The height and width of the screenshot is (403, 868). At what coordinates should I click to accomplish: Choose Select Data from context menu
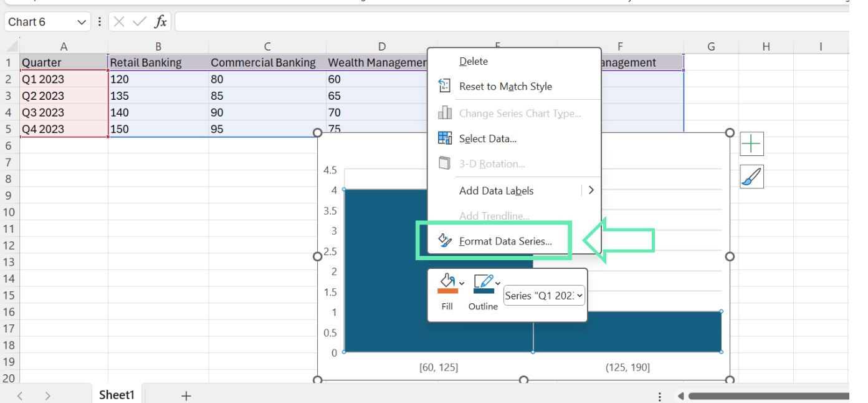tap(488, 138)
